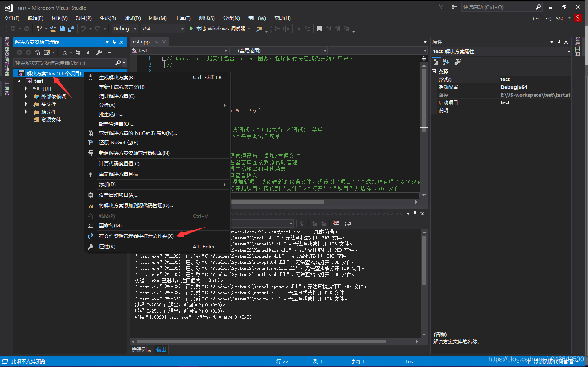Screen dimensions: 588x367
Task: Open the 调试(D) menu
Action: (x=132, y=18)
